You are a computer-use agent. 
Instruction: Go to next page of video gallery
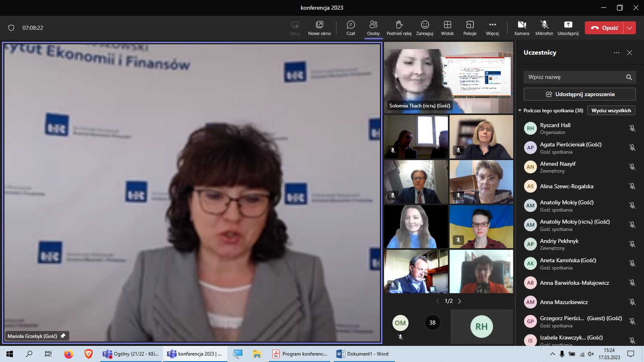pos(459,302)
